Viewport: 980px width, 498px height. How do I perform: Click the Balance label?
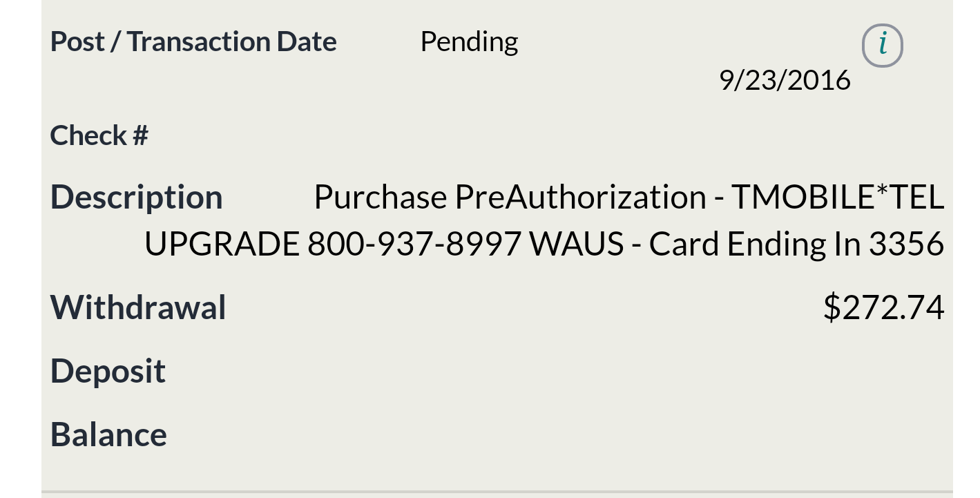tap(108, 434)
